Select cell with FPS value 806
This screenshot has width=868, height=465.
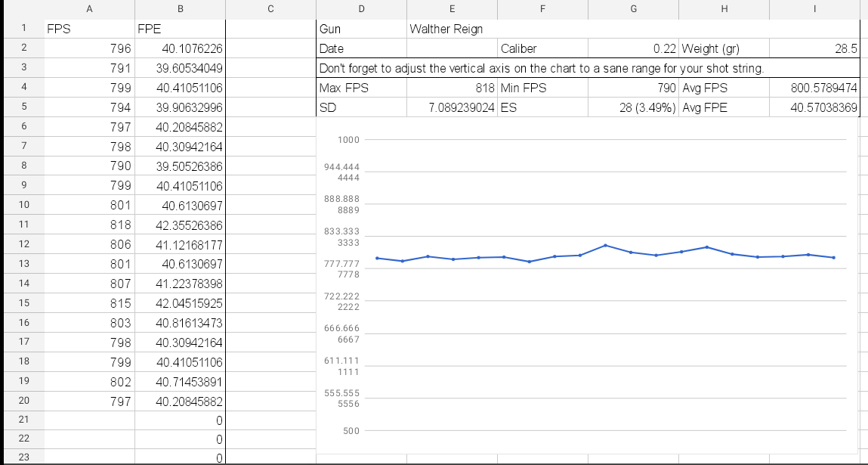(x=89, y=244)
